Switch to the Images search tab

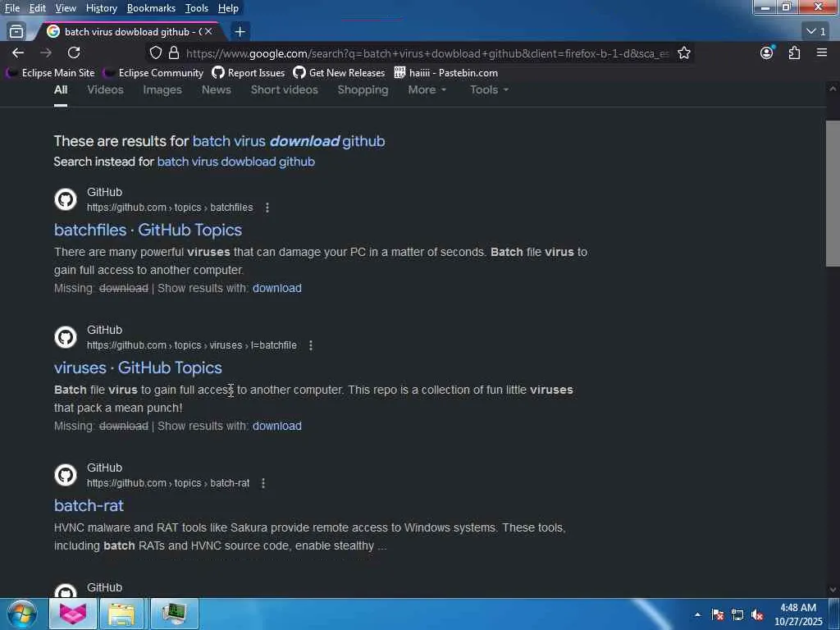click(162, 89)
